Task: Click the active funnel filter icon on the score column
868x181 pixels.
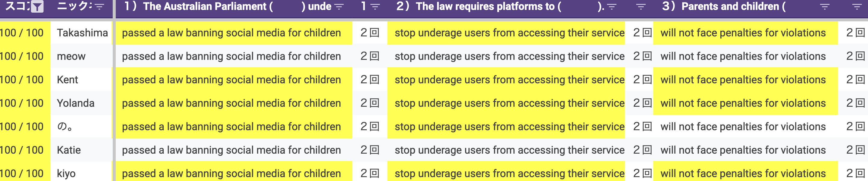Action: point(37,7)
